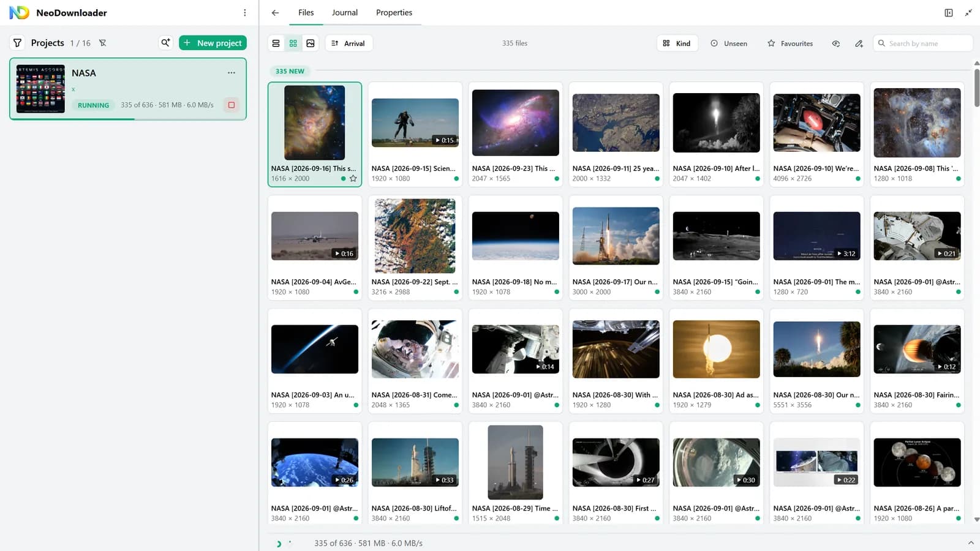Create a new project
The image size is (980, 551).
tap(213, 43)
